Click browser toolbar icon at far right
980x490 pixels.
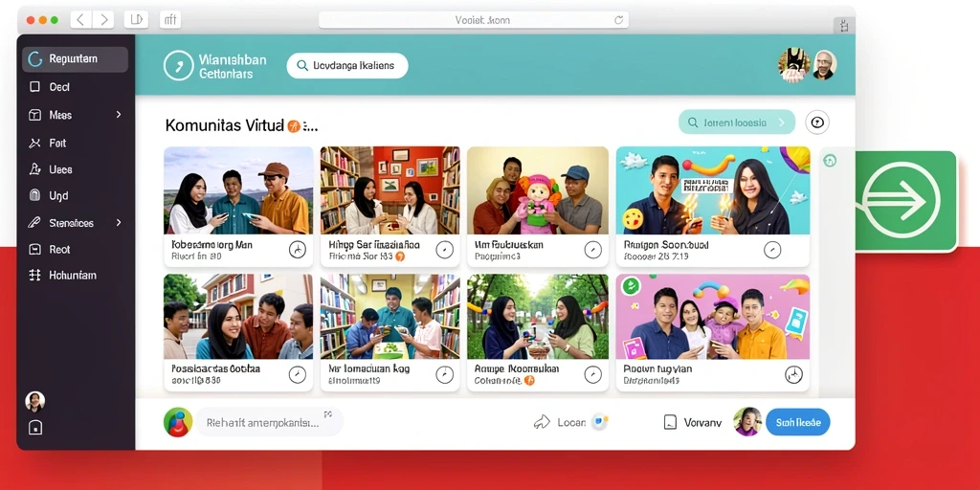point(844,26)
